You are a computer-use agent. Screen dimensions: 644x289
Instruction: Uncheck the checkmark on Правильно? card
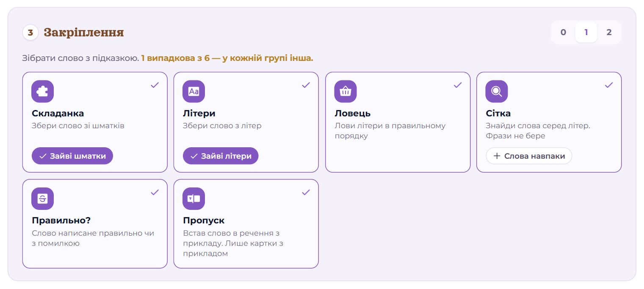point(155,192)
